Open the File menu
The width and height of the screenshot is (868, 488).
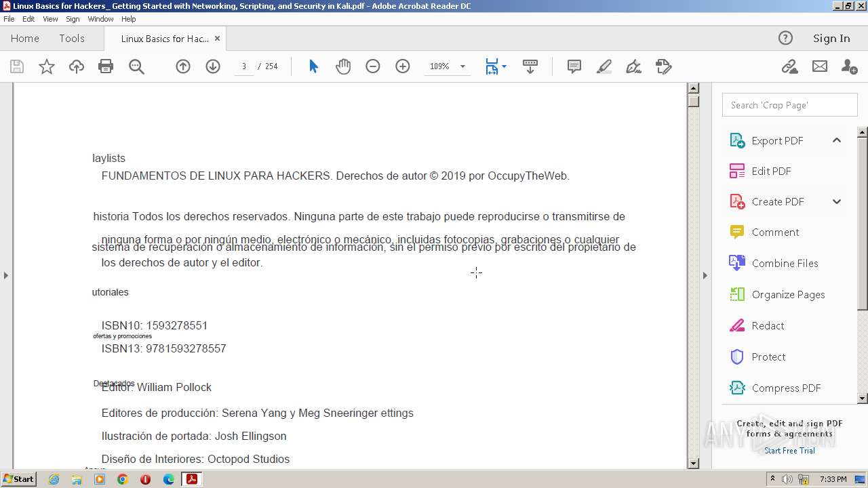(x=9, y=19)
